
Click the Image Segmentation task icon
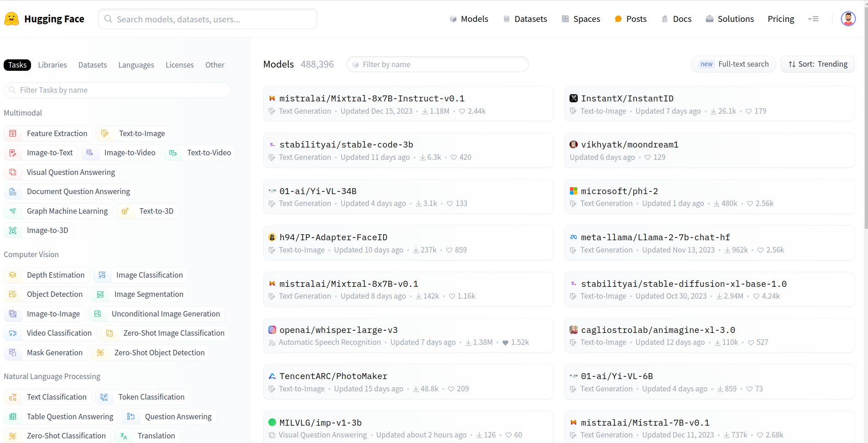pos(100,294)
